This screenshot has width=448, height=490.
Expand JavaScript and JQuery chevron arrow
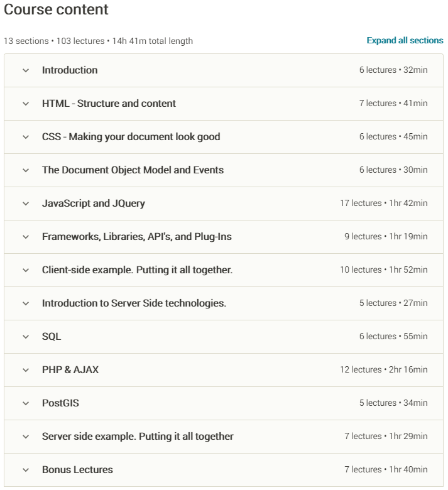click(x=26, y=204)
